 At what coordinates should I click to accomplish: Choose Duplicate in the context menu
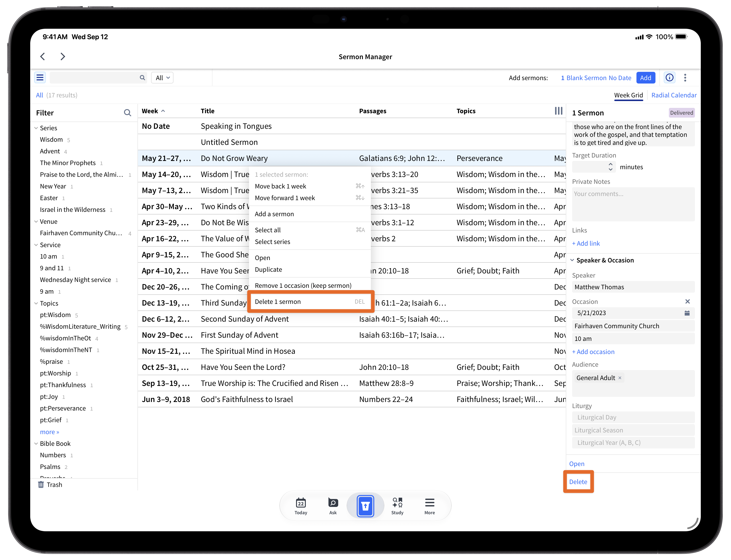click(x=310, y=269)
